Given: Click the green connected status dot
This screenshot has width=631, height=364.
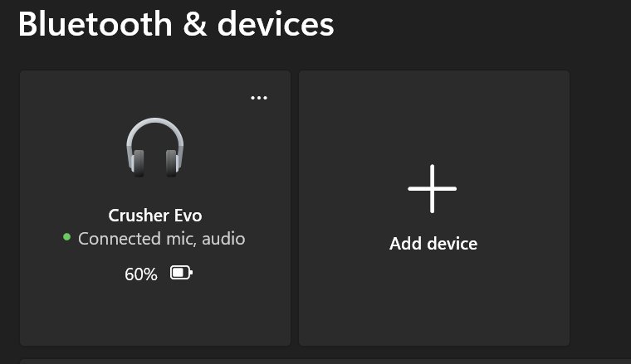Looking at the screenshot, I should click(x=66, y=237).
